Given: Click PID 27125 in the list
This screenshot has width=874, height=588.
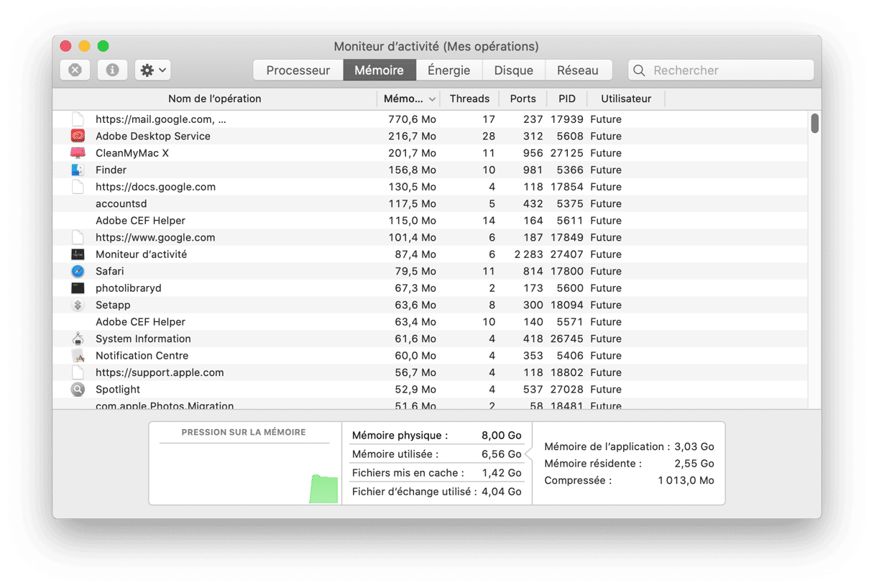Looking at the screenshot, I should 567,153.
